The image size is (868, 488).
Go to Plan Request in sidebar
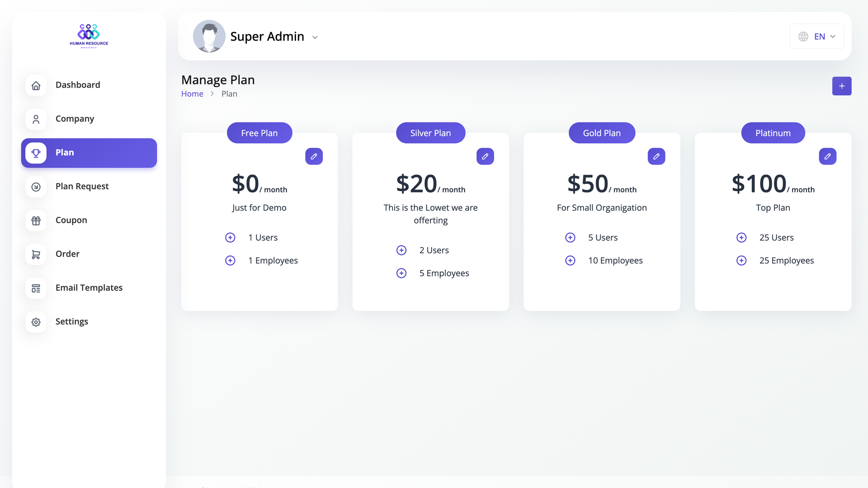click(82, 186)
